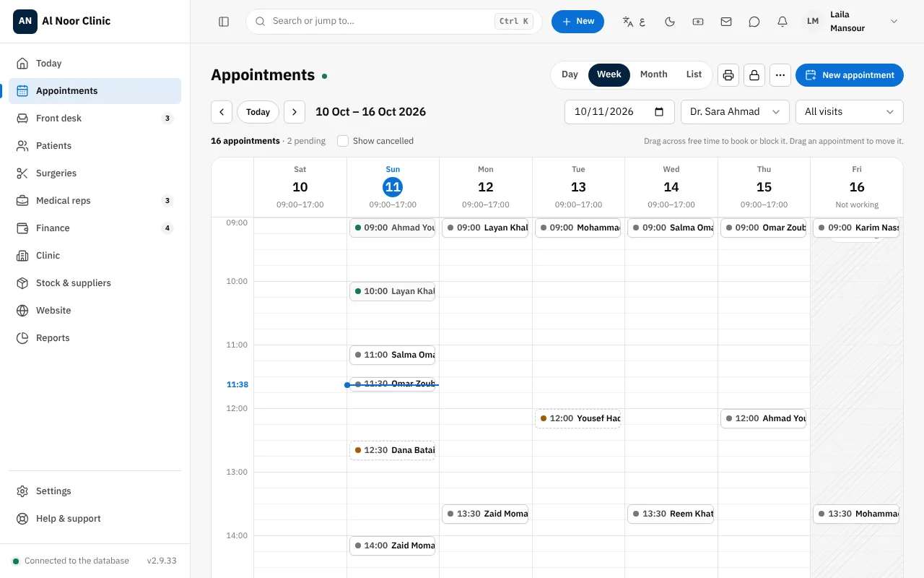The width and height of the screenshot is (924, 578).
Task: Switch to Day view
Action: 570,74
